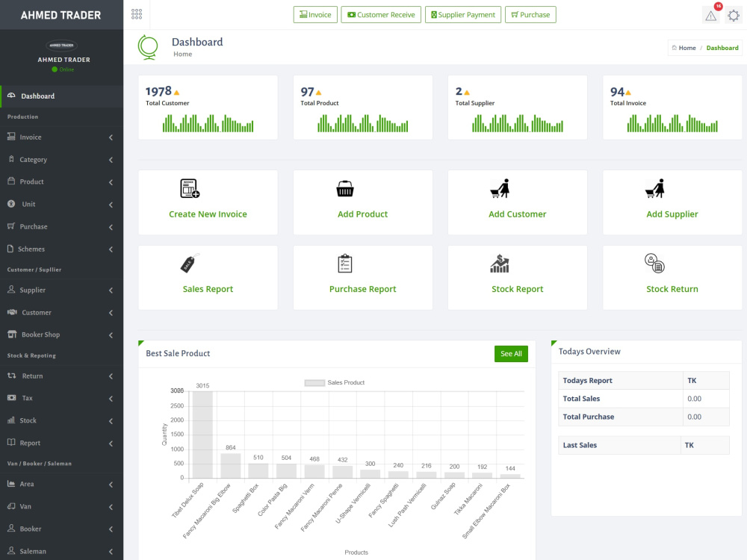This screenshot has height=560, width=747.
Task: Click the Add Supplier cart icon
Action: [654, 188]
